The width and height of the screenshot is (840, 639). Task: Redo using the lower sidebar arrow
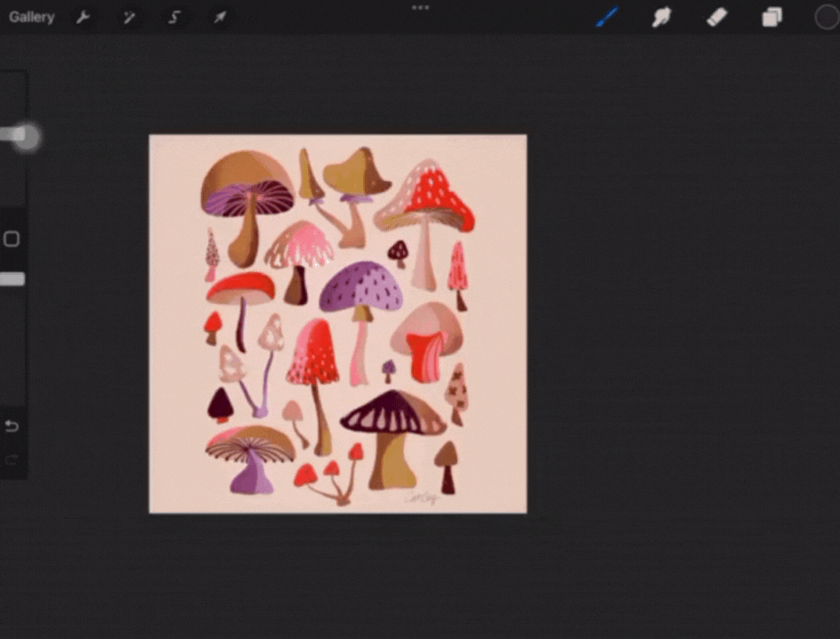pos(12,459)
